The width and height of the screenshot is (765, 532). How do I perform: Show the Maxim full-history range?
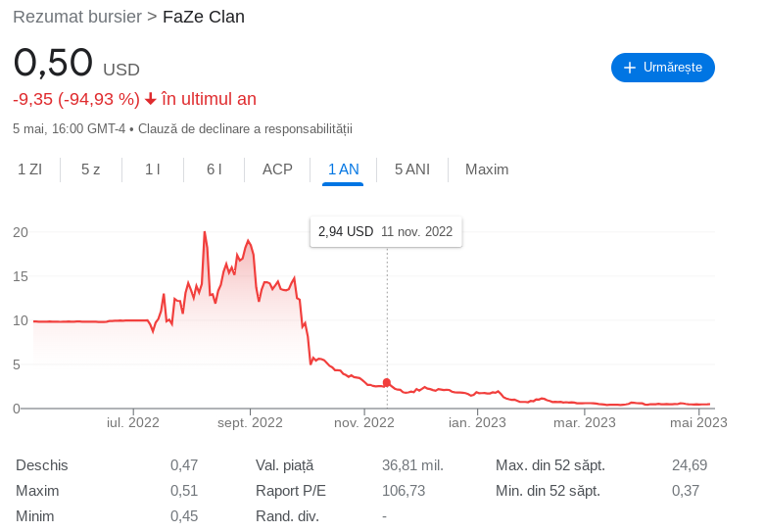tap(487, 169)
